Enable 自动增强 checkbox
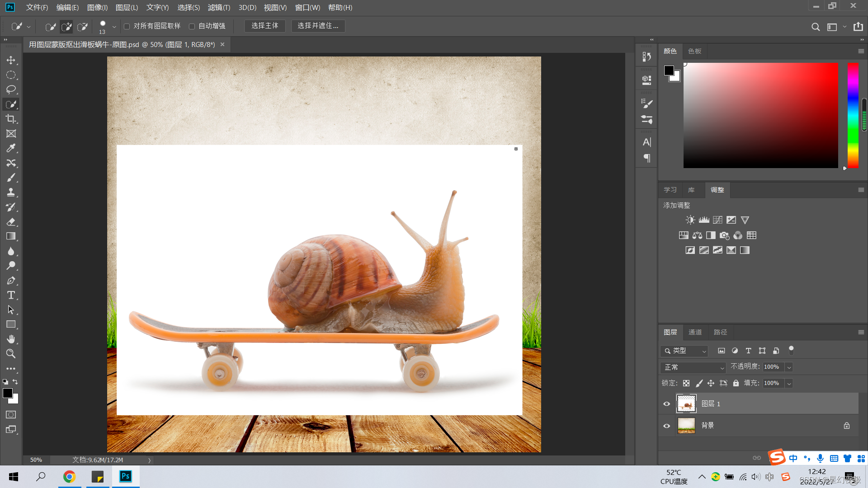The height and width of the screenshot is (488, 868). 192,26
